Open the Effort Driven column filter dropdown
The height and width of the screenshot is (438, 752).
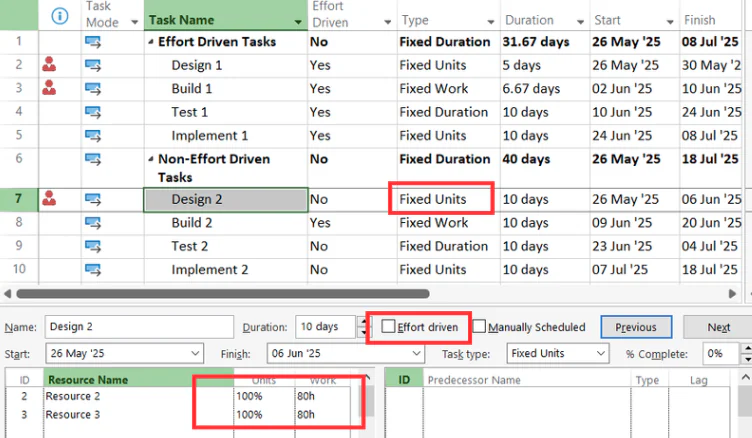(388, 22)
